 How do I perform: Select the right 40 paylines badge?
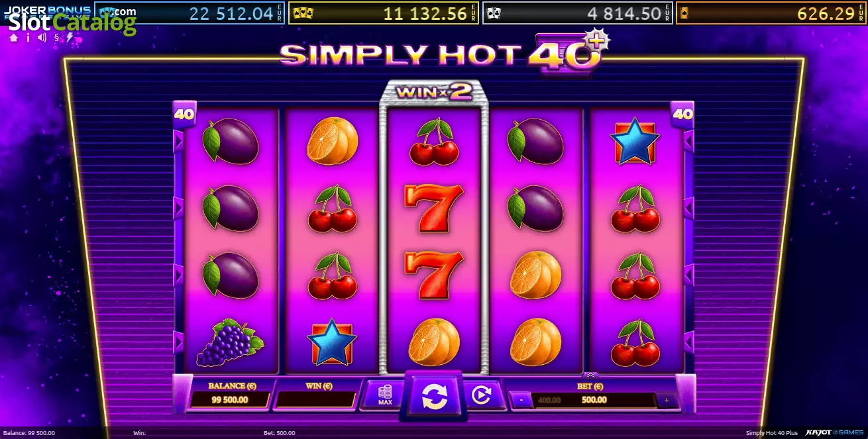click(x=682, y=114)
